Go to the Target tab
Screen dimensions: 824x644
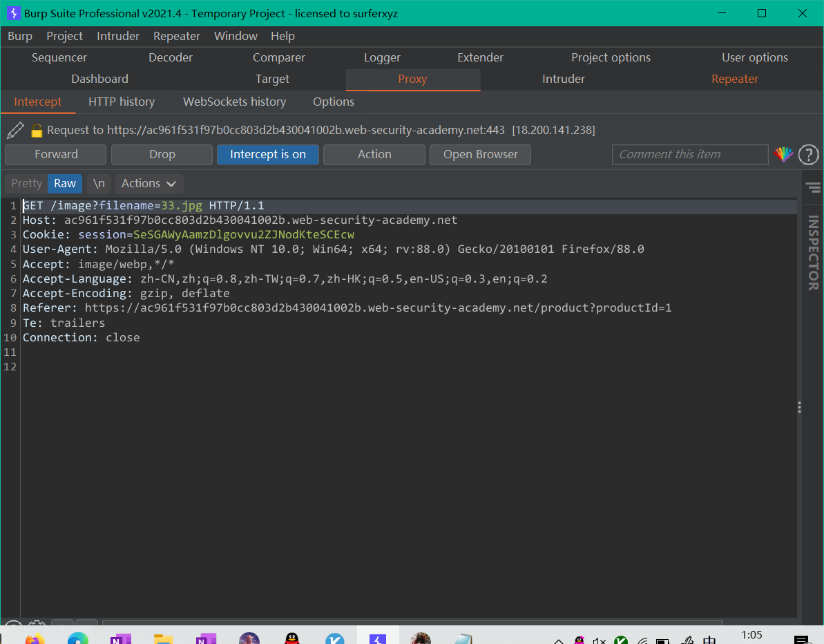pos(272,79)
